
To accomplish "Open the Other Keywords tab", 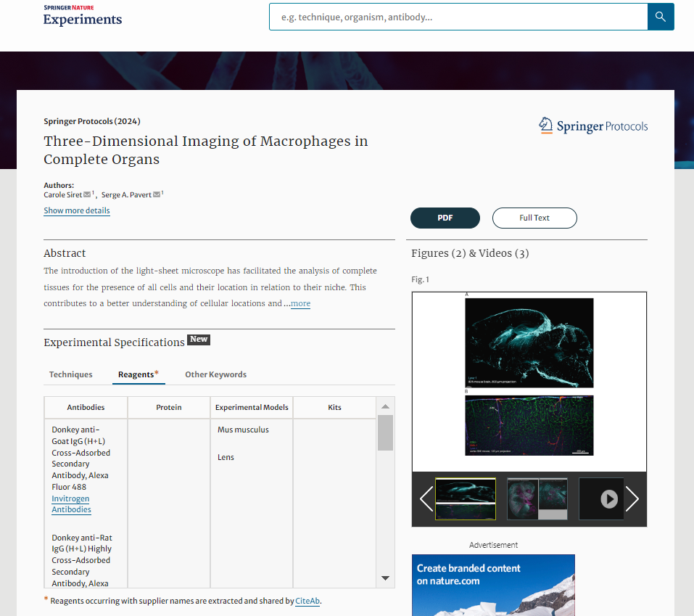I will pyautogui.click(x=215, y=374).
